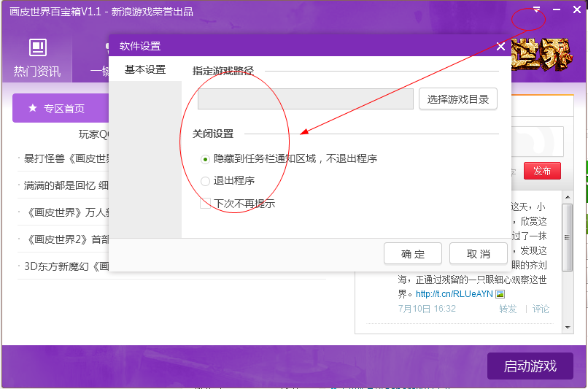588x389 pixels.
Task: Confirm settings with 确定 button
Action: (412, 254)
